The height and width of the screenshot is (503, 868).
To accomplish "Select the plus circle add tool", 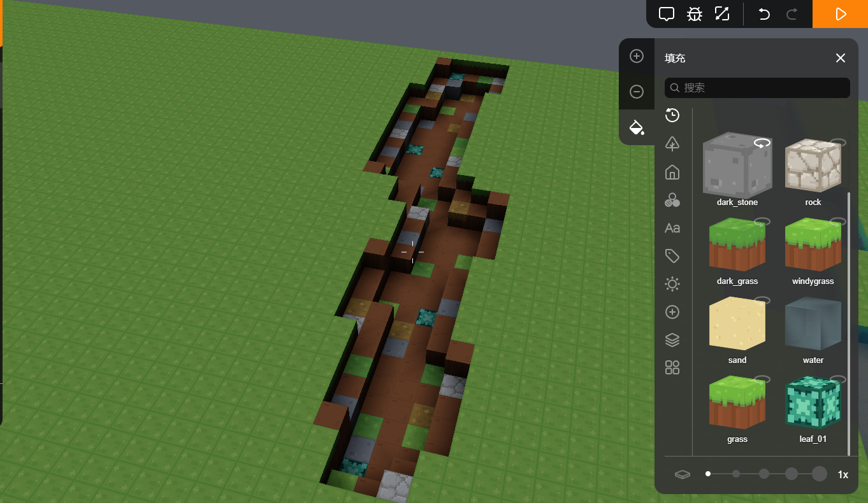I will pyautogui.click(x=637, y=56).
